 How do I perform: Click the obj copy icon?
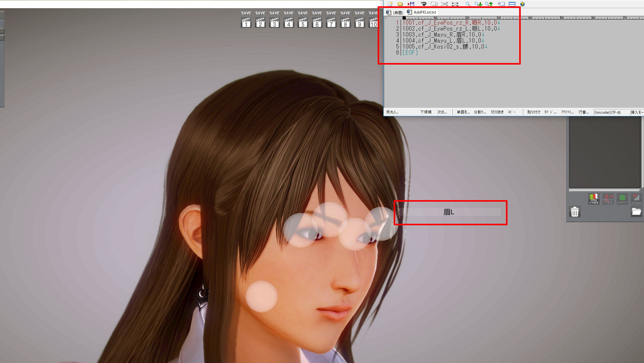pos(594,199)
